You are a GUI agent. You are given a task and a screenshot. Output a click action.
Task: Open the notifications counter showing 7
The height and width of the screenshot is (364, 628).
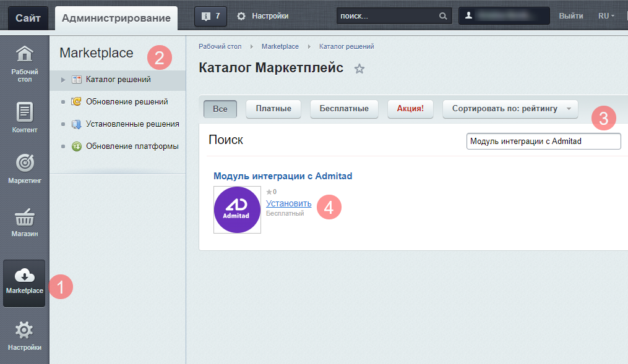point(210,17)
